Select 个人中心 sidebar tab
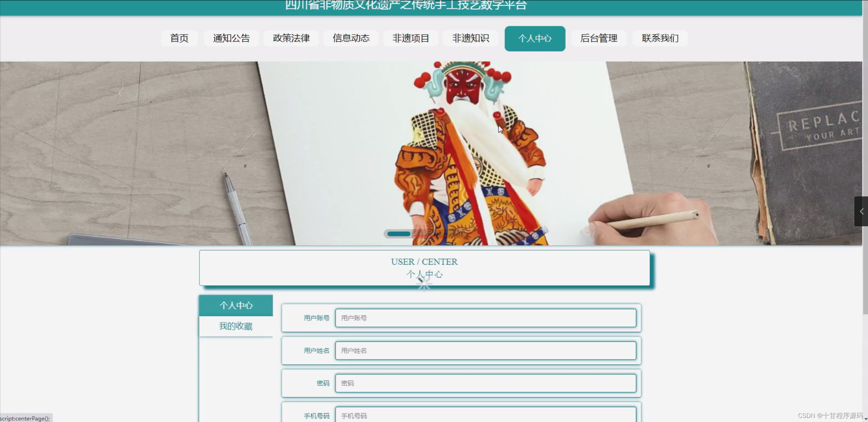 pos(236,305)
